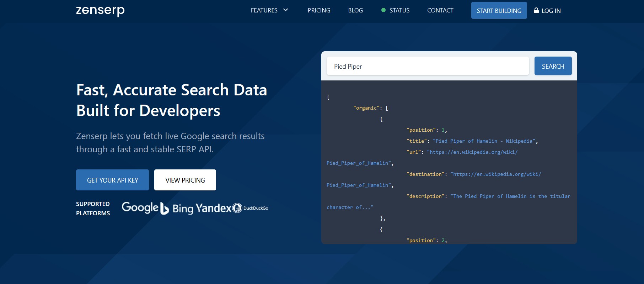The image size is (644, 284).
Task: Click the lock icon beside Log In
Action: (x=536, y=10)
